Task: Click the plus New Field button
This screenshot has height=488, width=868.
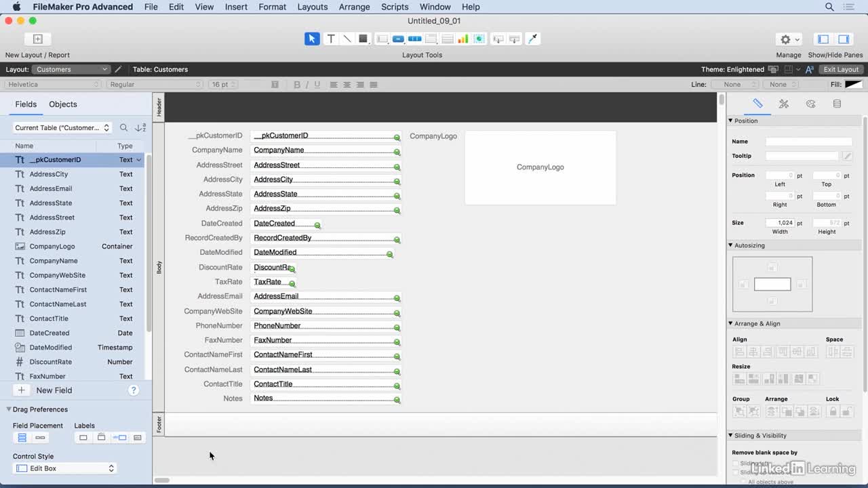Action: pyautogui.click(x=22, y=390)
